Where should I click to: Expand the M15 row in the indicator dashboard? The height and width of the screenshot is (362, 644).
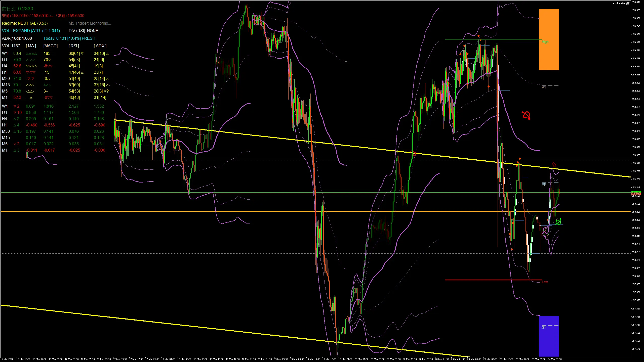pos(6,85)
